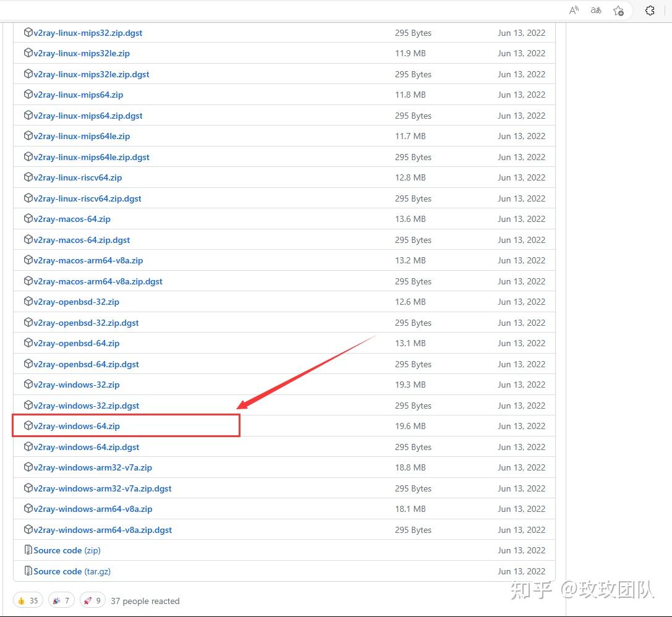
Task: Download v2ray-linux-mips64le.zip
Action: 82,136
